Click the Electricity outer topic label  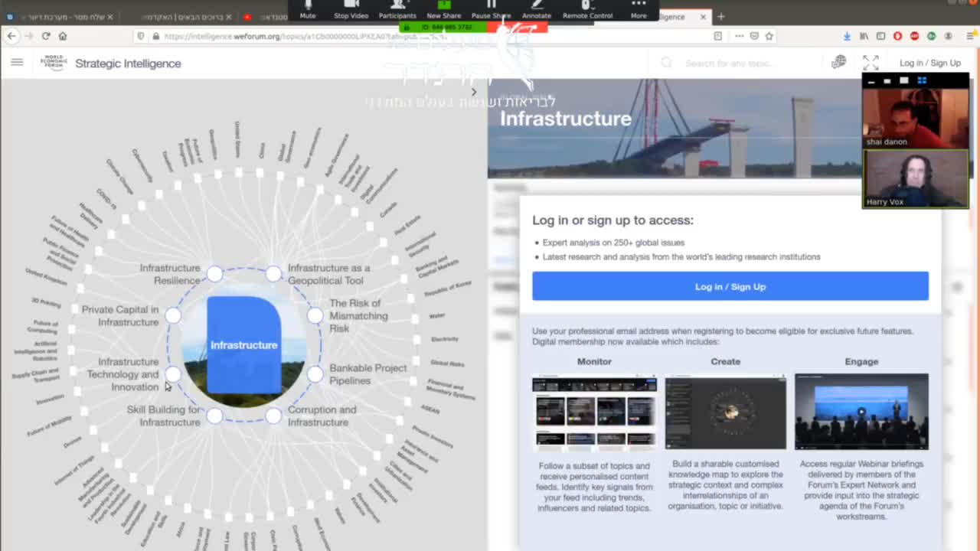point(445,338)
